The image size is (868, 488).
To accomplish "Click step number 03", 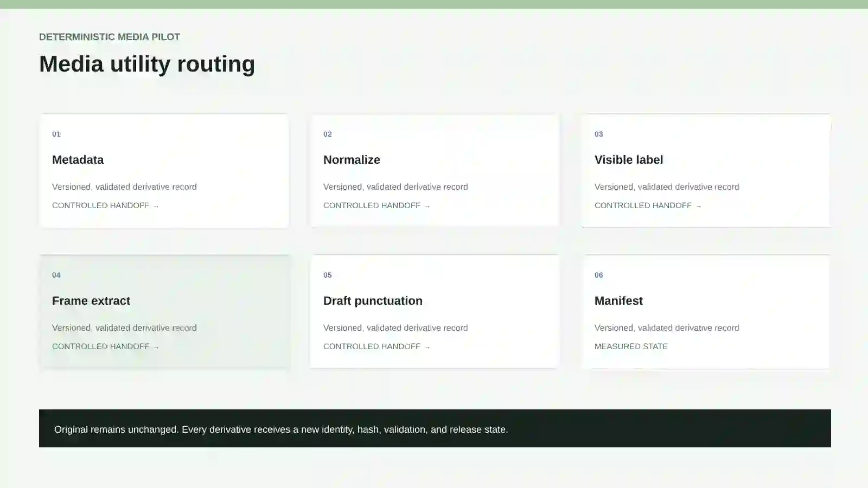I will coord(599,134).
